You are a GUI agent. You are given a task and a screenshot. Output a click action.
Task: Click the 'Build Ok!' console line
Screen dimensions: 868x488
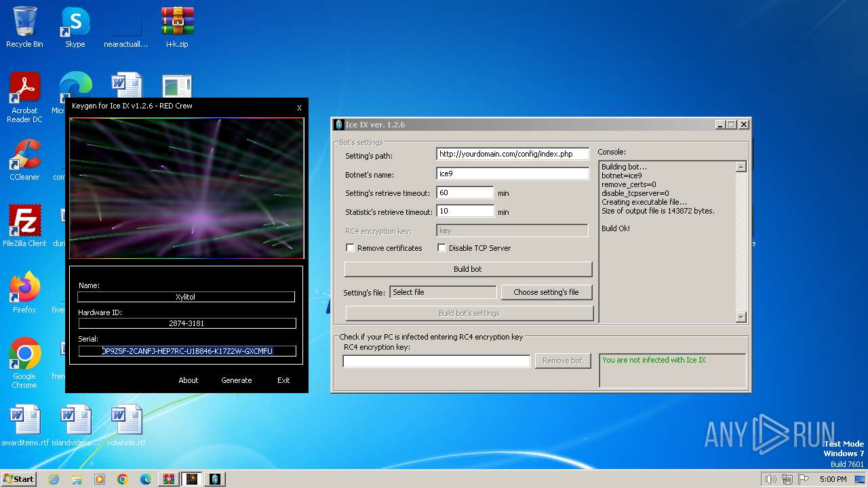coord(616,228)
